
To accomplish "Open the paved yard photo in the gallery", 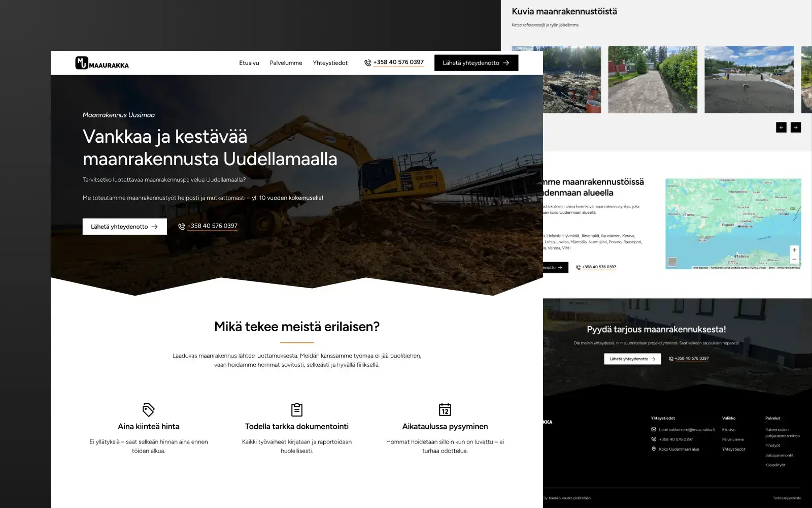I will point(749,80).
